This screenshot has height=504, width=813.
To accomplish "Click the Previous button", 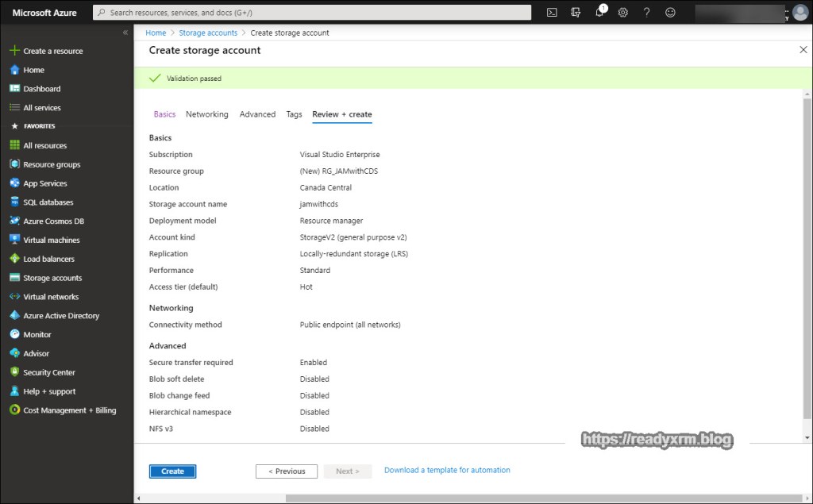I will [287, 471].
